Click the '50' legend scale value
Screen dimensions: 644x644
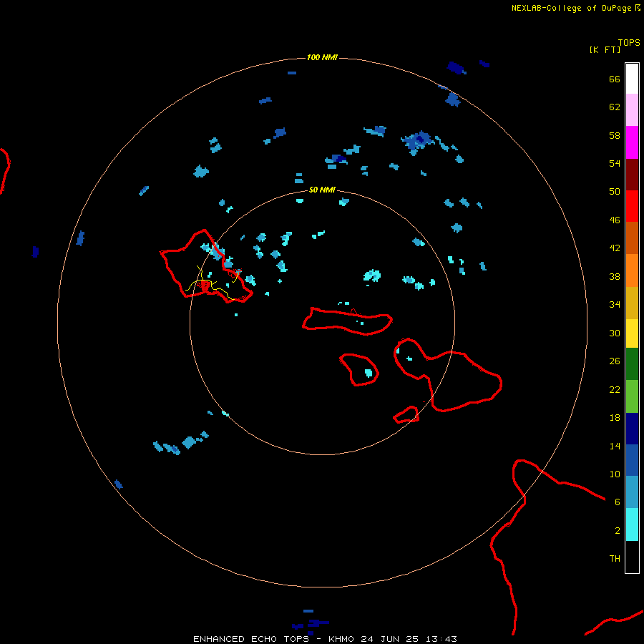tap(615, 191)
